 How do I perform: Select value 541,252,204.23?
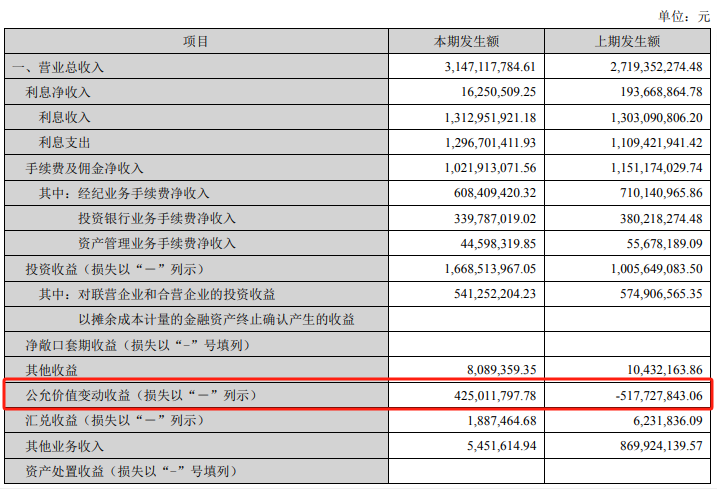(x=495, y=294)
